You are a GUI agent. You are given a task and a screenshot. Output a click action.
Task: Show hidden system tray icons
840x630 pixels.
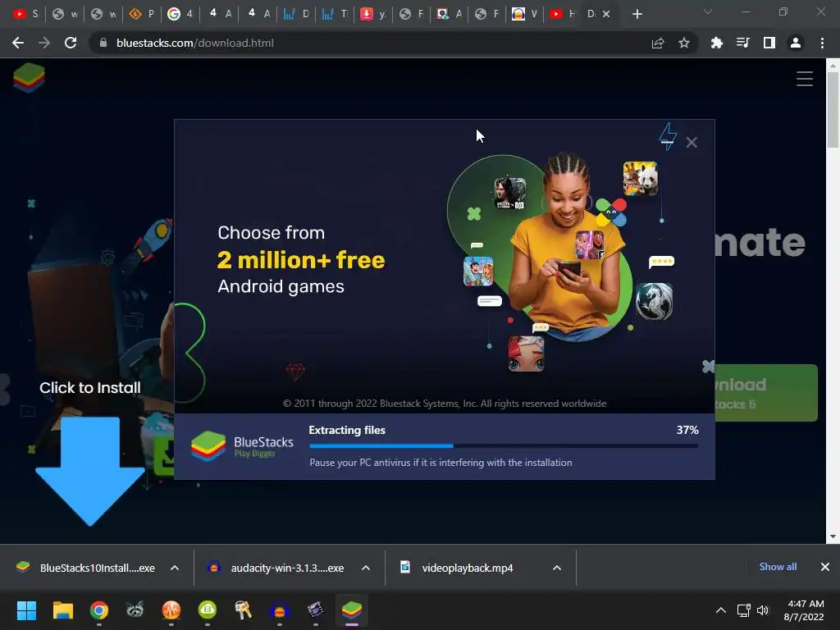(721, 610)
